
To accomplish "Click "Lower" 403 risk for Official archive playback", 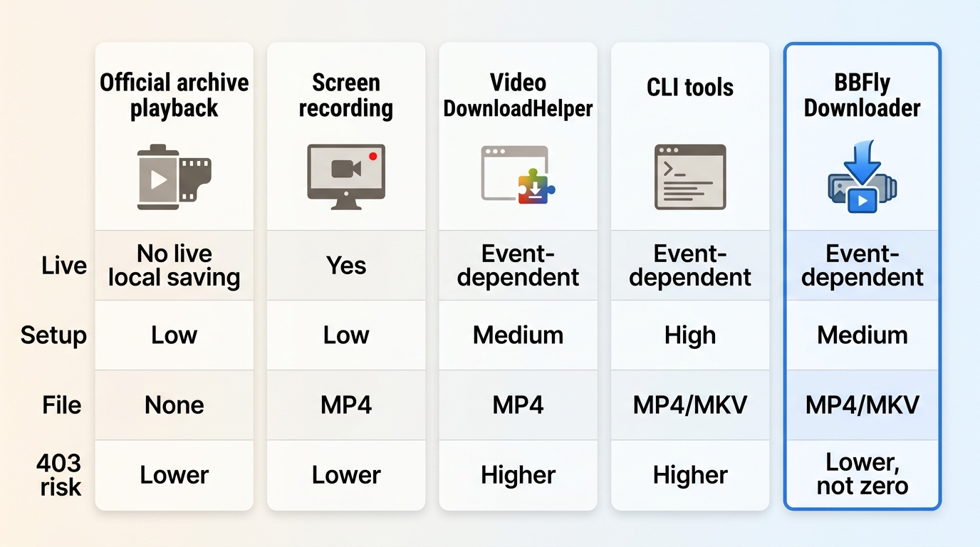I will pos(174,475).
